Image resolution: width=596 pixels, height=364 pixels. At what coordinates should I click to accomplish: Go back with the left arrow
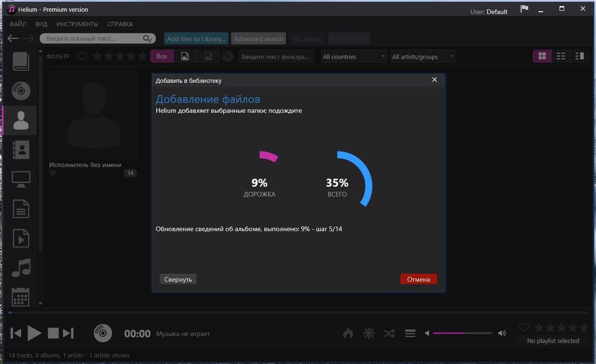click(x=13, y=38)
